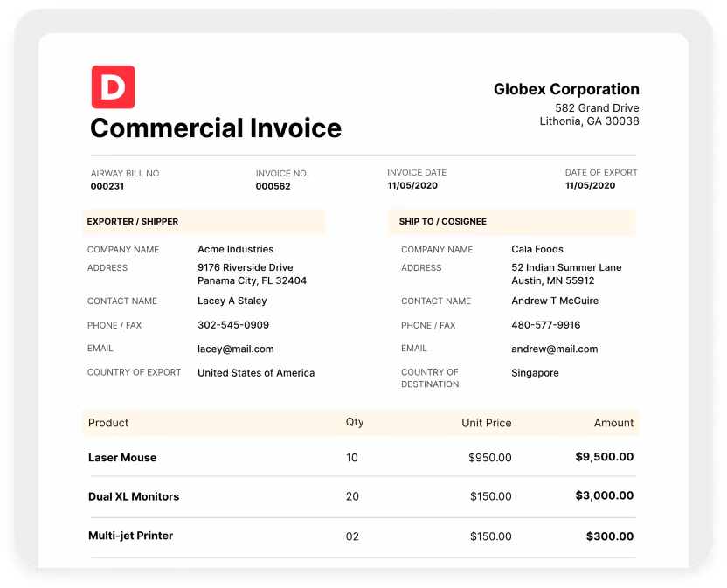This screenshot has width=727, height=588.
Task: Click quantity 20 in Dual XL Monitors row
Action: click(x=352, y=496)
